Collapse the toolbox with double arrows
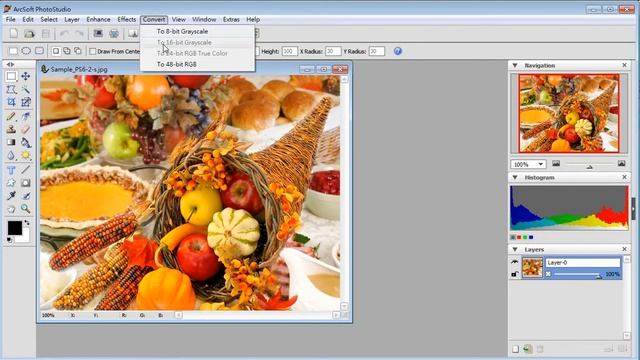Viewport: 640px width, 360px height. click(10, 64)
